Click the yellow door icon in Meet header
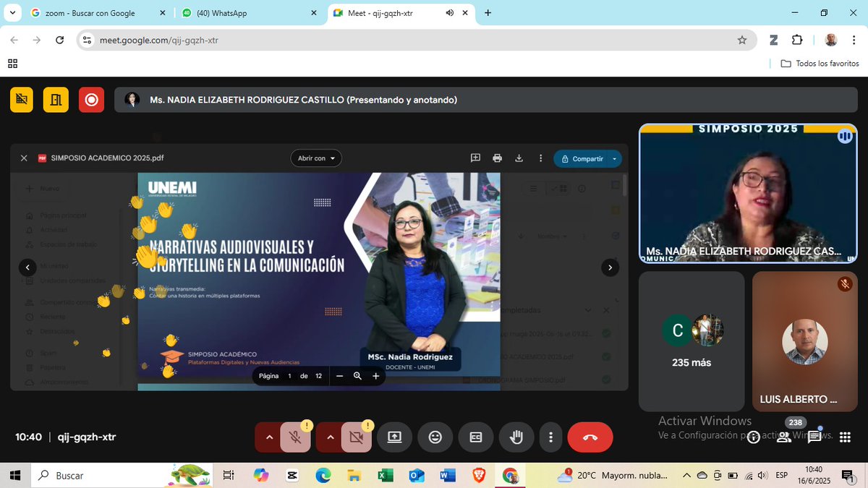The image size is (868, 488). [x=56, y=100]
